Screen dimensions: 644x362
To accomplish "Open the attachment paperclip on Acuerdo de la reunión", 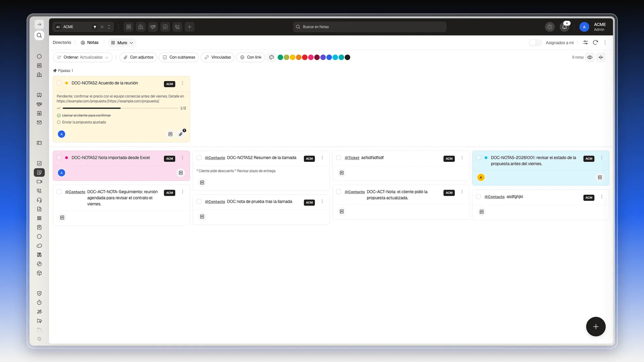I will tap(181, 134).
